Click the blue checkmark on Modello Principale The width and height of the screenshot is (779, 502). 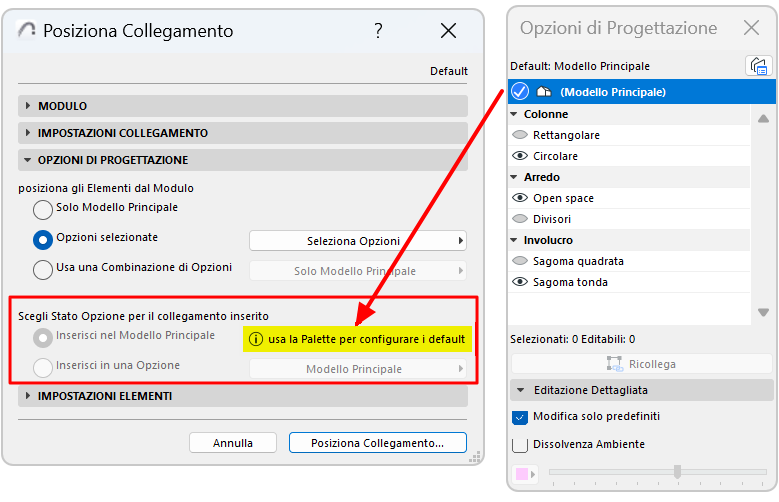[x=520, y=92]
